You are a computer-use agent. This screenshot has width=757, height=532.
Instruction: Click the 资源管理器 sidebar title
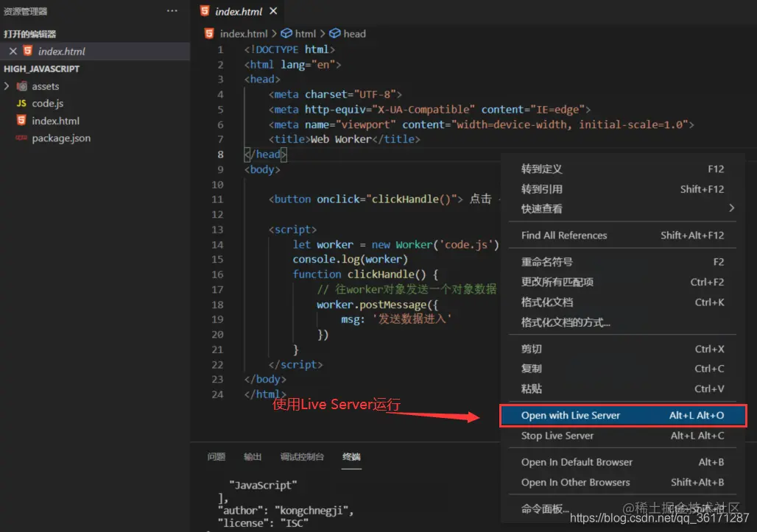click(26, 12)
